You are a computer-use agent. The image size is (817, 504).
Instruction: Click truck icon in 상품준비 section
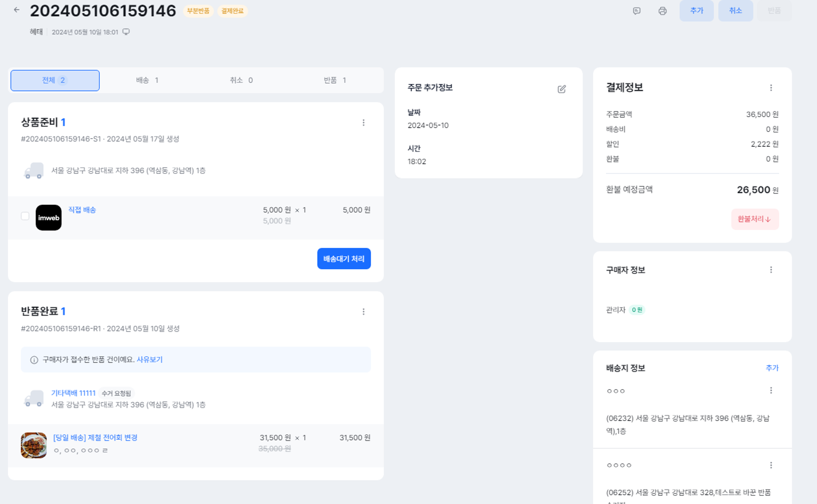pyautogui.click(x=33, y=171)
